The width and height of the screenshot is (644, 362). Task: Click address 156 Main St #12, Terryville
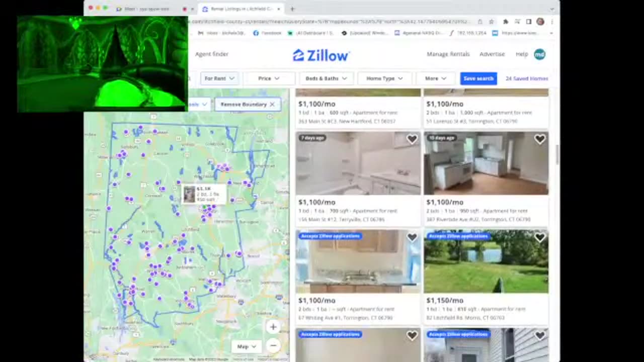pos(342,220)
